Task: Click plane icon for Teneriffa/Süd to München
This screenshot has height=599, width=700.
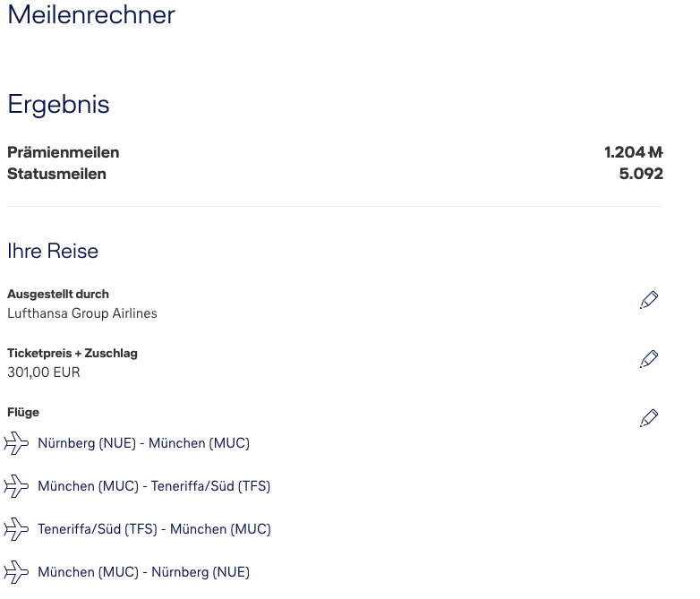Action: [17, 529]
